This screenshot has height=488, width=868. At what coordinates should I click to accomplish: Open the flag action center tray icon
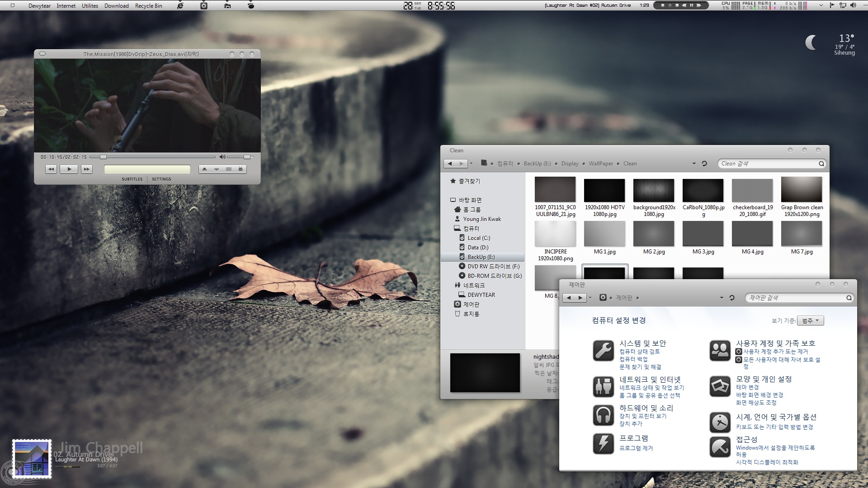click(832, 5)
